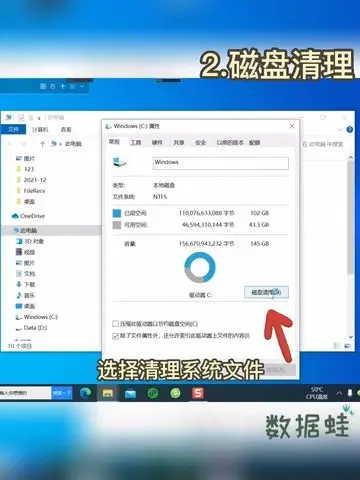
Task: Click the drive usage donut chart
Action: pos(200,268)
